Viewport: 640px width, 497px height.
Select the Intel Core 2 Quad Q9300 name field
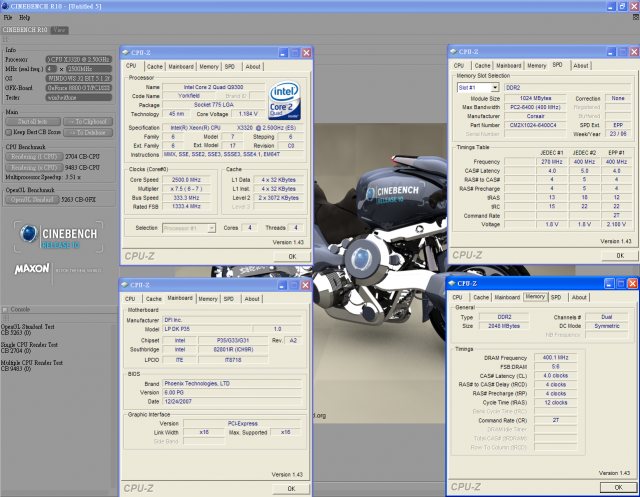click(x=213, y=87)
